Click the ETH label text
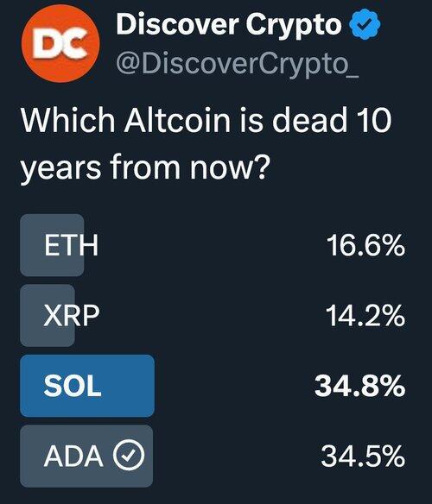The height and width of the screenshot is (504, 432). 71,245
